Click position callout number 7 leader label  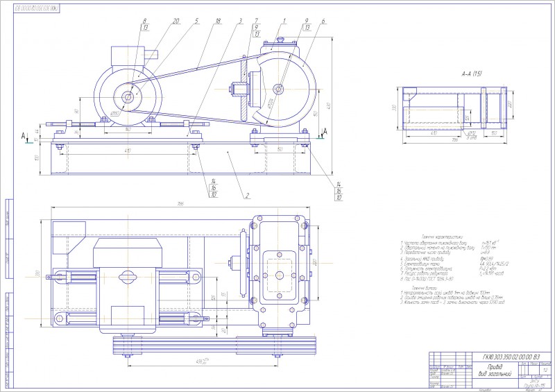(x=256, y=21)
